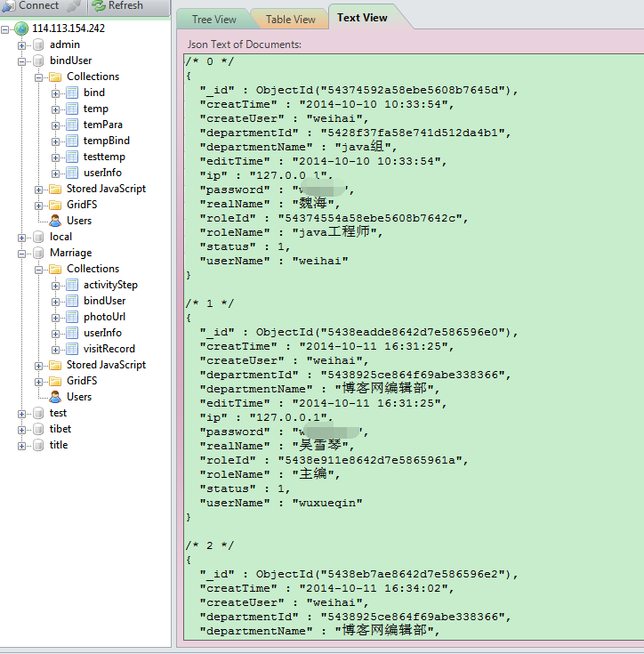
Task: Click the GridFS folder icon under bindUser database
Action: point(55,205)
